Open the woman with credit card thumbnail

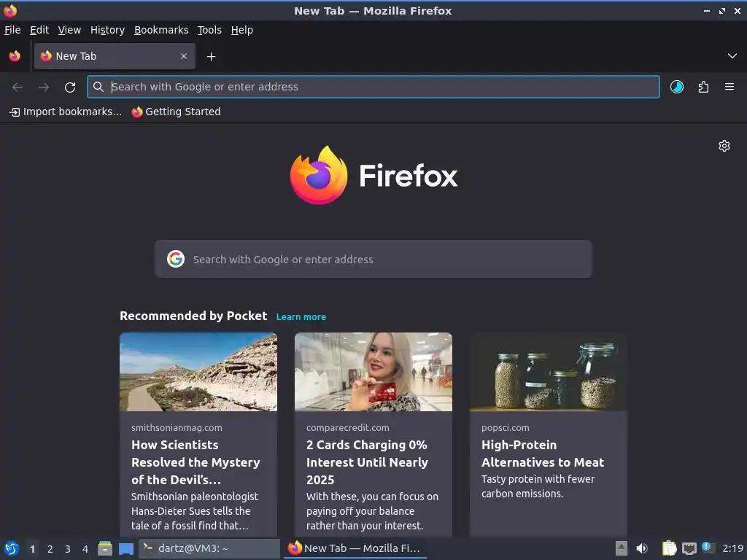pyautogui.click(x=373, y=372)
